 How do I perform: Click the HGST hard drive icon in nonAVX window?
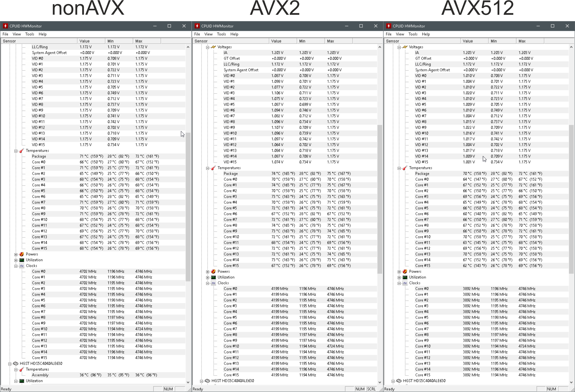[16, 363]
